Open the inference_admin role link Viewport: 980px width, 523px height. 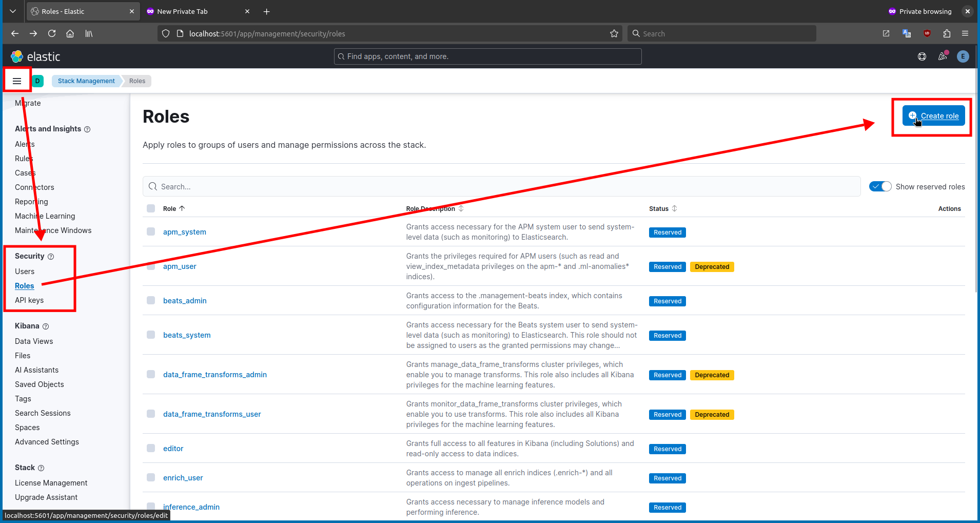click(x=191, y=507)
